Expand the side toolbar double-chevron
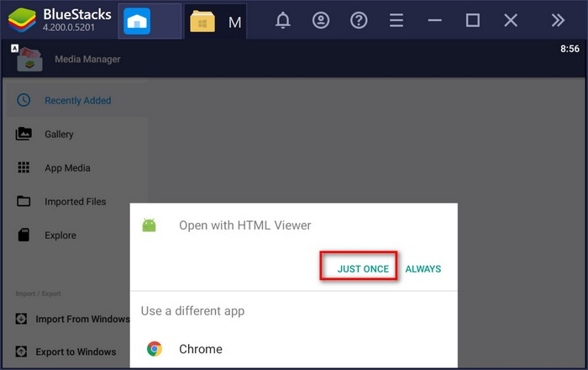 (x=558, y=20)
